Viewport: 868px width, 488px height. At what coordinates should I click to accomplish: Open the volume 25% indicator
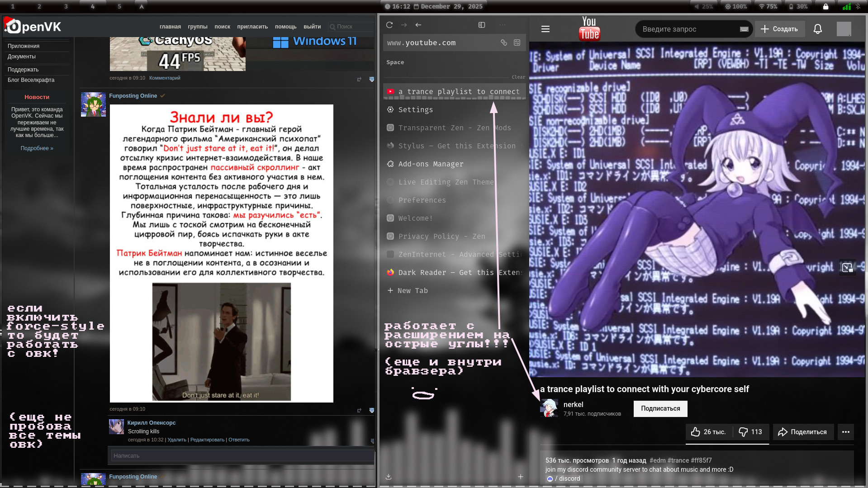click(704, 6)
